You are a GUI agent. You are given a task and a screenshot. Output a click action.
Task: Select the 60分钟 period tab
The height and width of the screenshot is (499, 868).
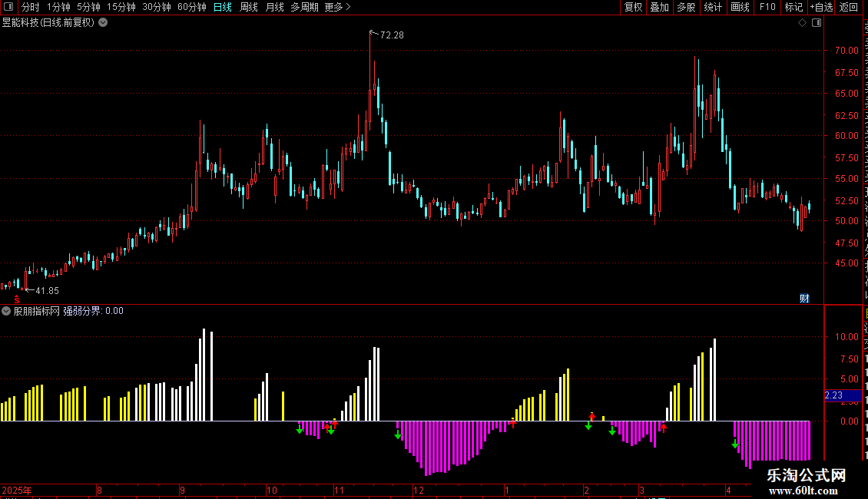(192, 7)
